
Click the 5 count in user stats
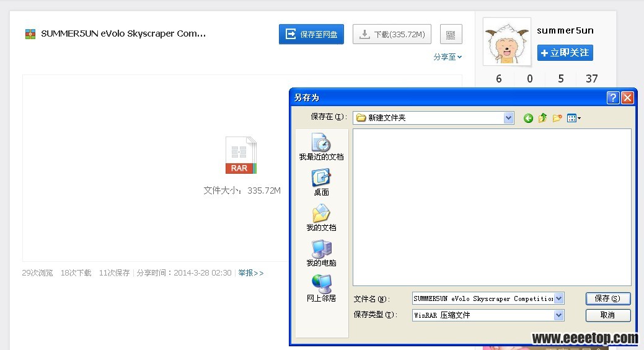560,79
